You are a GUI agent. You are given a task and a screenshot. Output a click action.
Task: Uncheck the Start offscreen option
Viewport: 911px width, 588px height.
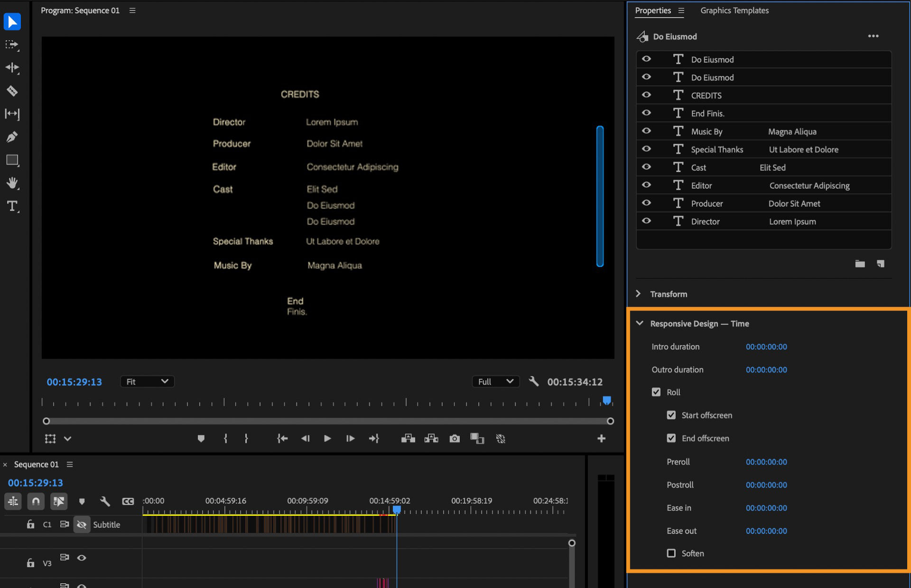click(671, 415)
